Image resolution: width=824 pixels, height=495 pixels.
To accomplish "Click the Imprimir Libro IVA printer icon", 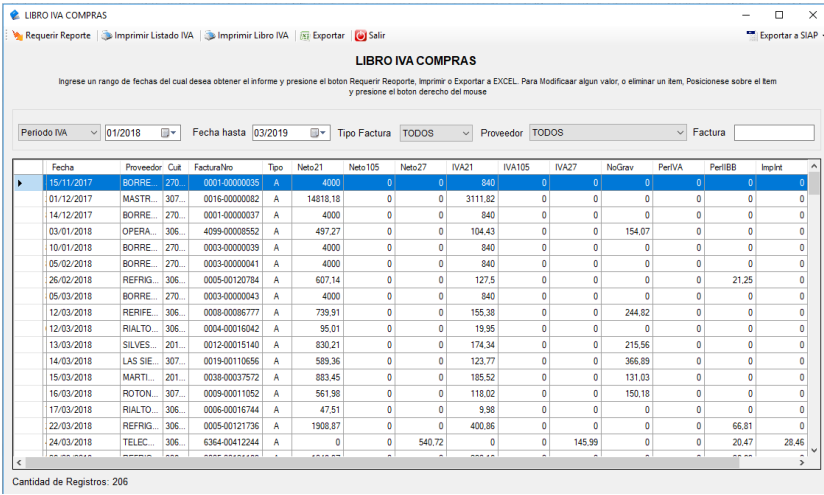I will tap(210, 36).
